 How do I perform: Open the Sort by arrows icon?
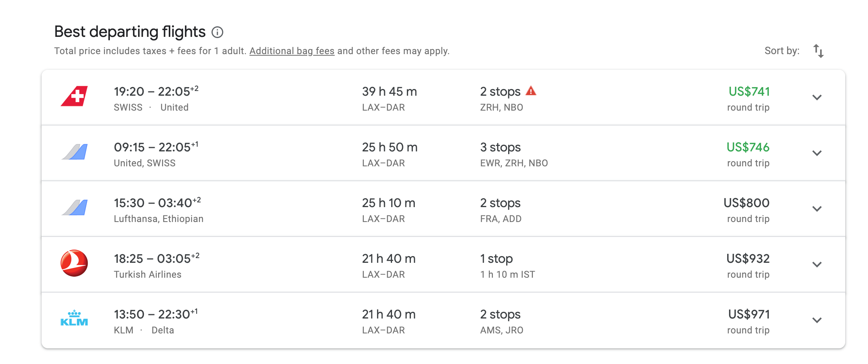(818, 51)
